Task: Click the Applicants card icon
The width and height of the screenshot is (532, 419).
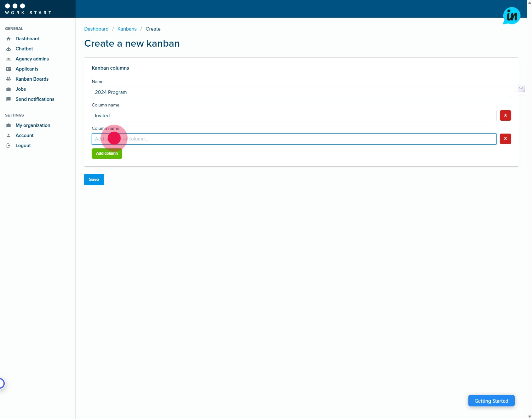Action: click(x=9, y=69)
